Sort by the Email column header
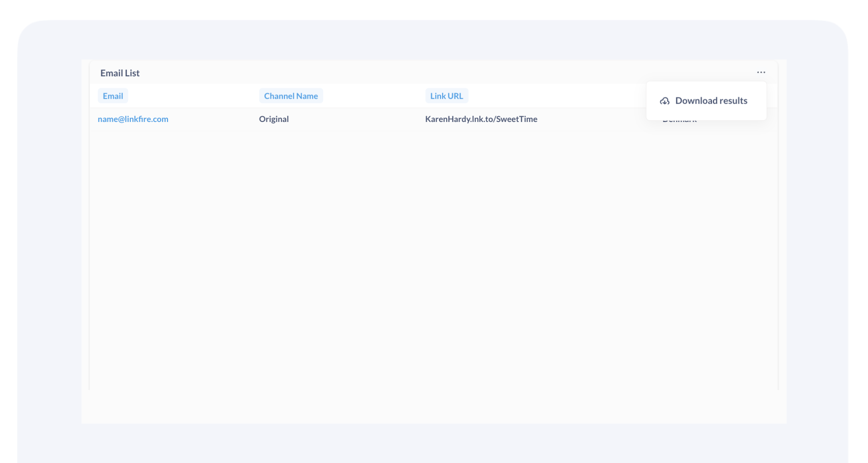 pyautogui.click(x=112, y=96)
